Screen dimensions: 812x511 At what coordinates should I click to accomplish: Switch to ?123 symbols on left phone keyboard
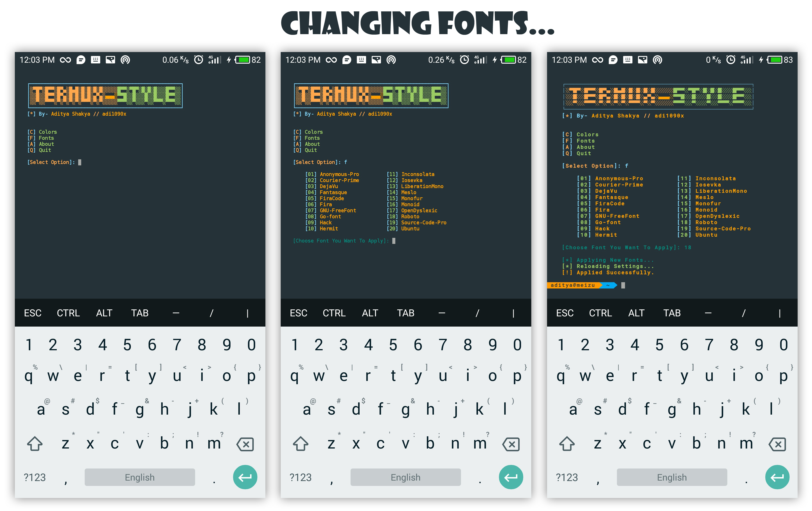pyautogui.click(x=34, y=477)
